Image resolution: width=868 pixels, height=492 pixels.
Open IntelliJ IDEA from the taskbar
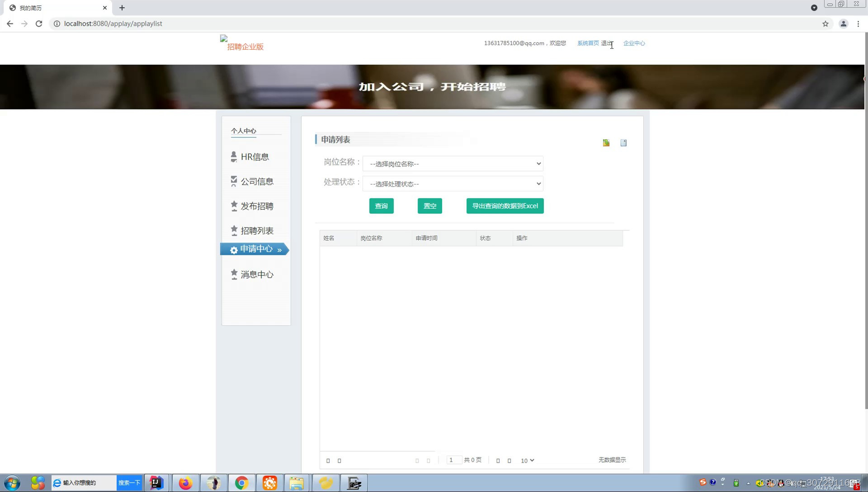156,483
